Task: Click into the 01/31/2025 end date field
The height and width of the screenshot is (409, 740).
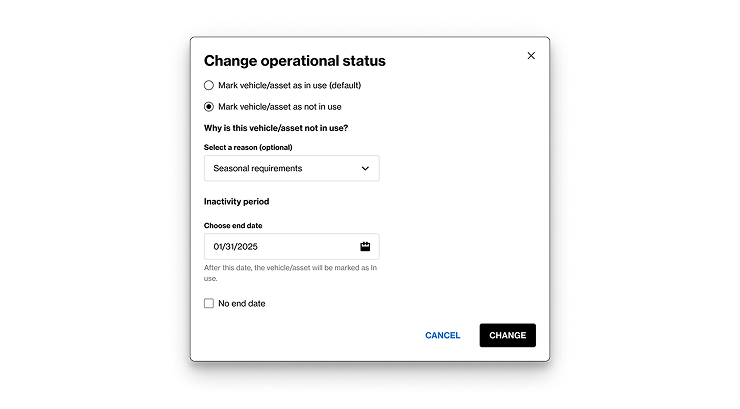Action: [x=292, y=246]
